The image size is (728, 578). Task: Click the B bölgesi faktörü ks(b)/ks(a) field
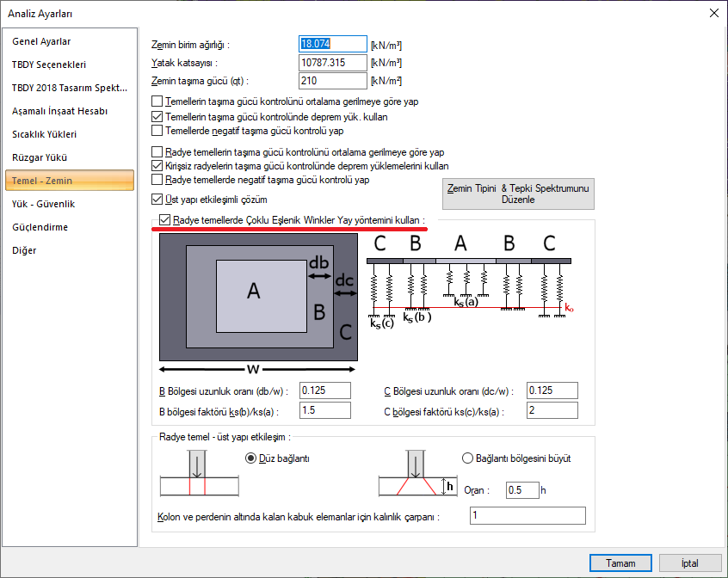pos(325,410)
